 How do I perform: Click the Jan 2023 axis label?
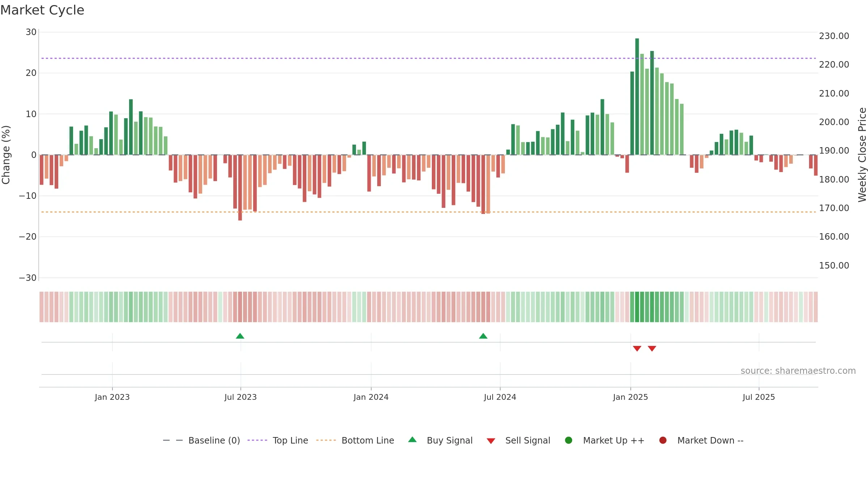pos(112,397)
